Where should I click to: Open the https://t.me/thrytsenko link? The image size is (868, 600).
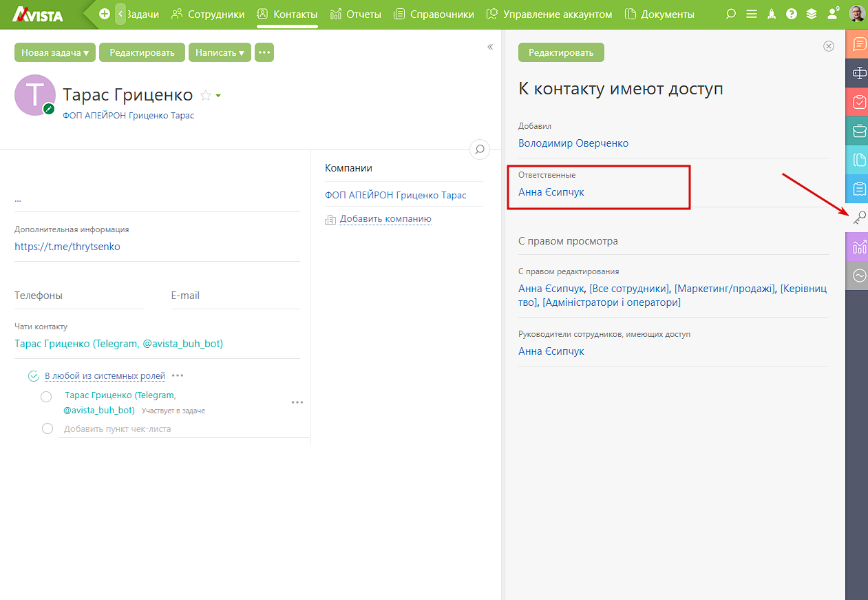coord(67,246)
